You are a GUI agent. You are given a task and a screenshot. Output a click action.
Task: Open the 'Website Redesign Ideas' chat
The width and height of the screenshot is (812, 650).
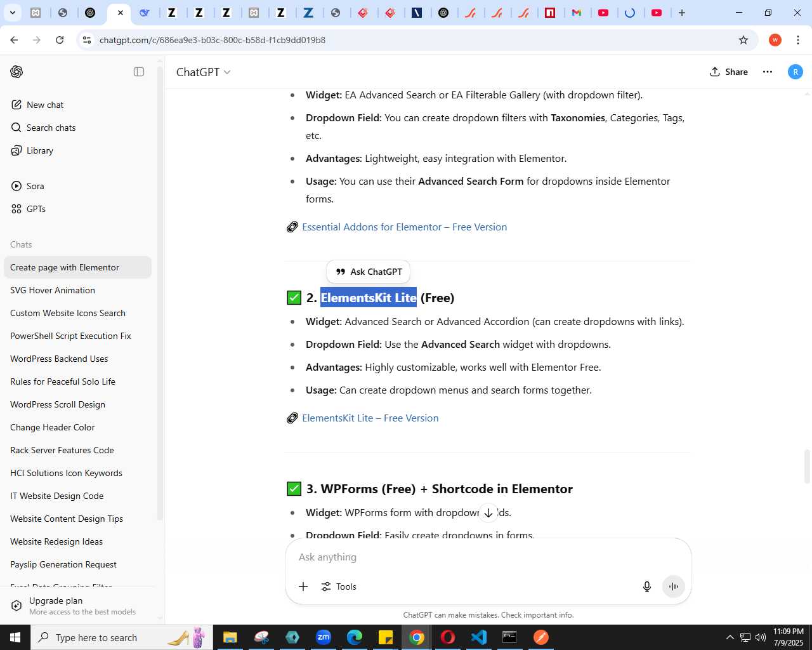(77, 541)
